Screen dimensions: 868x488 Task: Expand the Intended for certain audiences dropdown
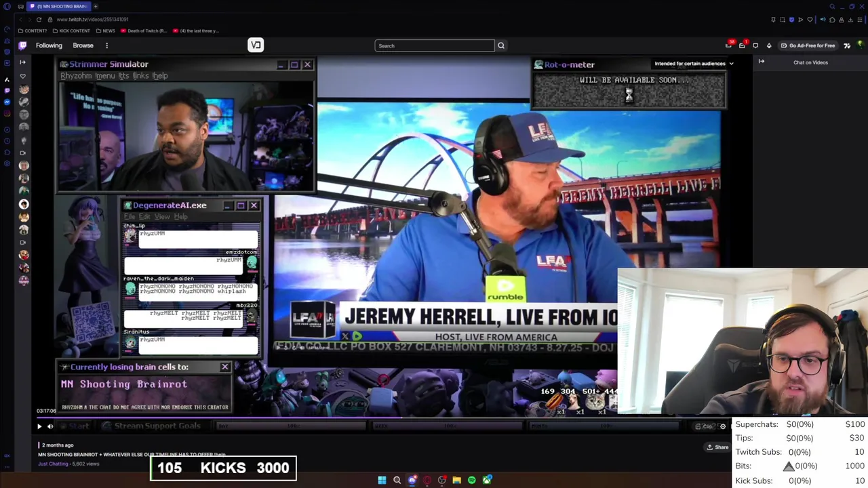(x=694, y=64)
